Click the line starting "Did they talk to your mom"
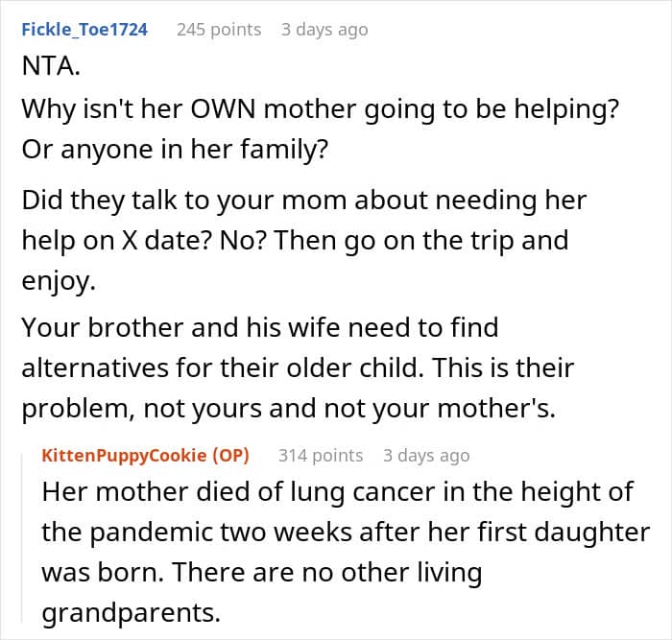 [x=303, y=201]
